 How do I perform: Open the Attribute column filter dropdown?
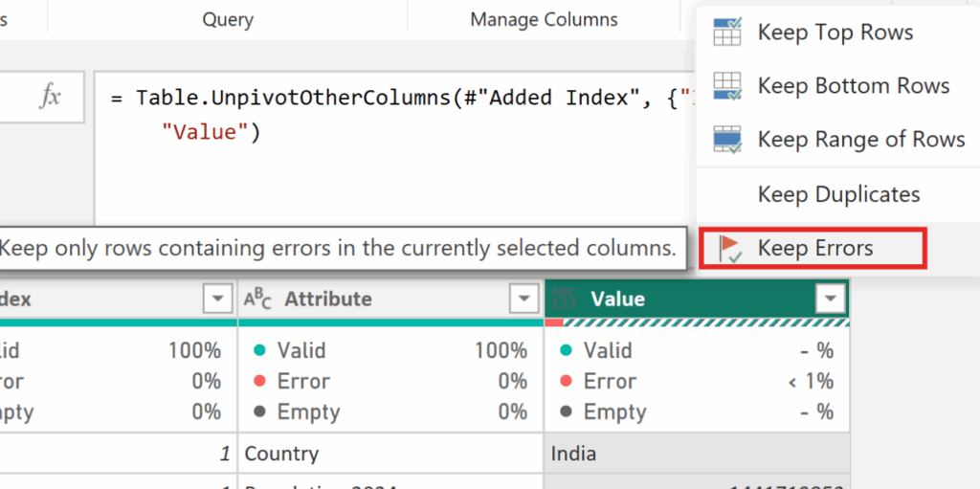(523, 300)
